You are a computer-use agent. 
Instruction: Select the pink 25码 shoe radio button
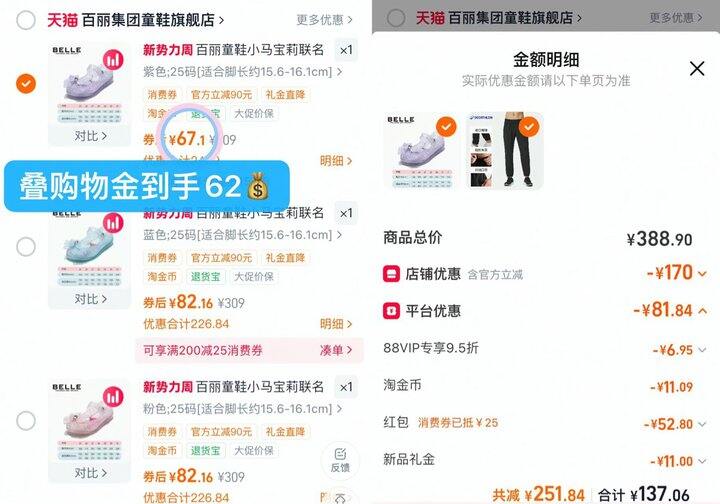26,420
